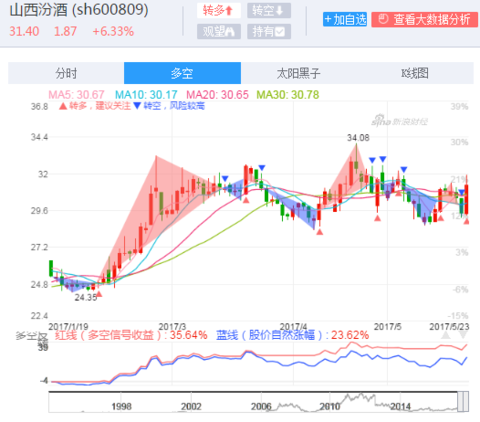Screen dimensions: 480x422
Task: Switch to the 分时 tab
Action: pos(66,73)
